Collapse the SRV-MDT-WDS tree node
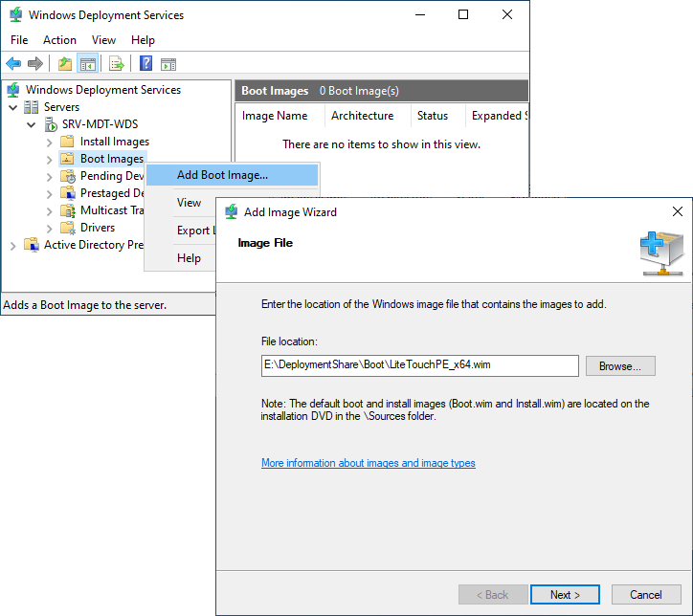The width and height of the screenshot is (693, 616). tap(31, 124)
